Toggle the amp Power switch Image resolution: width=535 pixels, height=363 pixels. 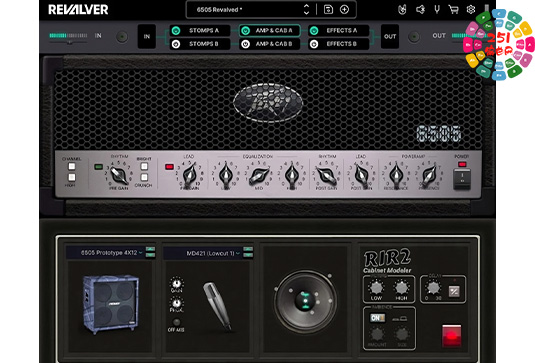462,179
